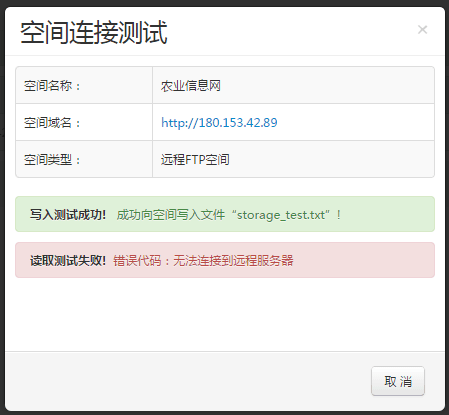Viewport: 449px width, 415px height.
Task: Click the 空间连接测试 dialog title
Action: tap(94, 32)
